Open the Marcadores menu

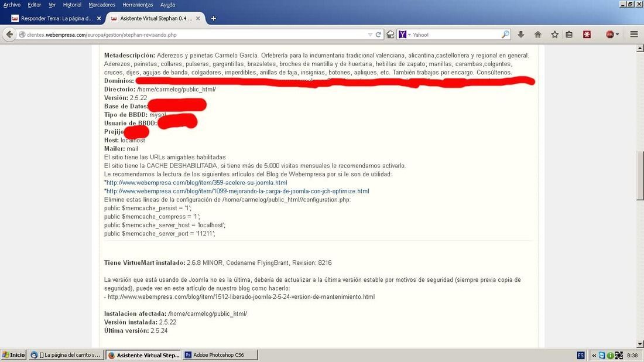(x=101, y=5)
